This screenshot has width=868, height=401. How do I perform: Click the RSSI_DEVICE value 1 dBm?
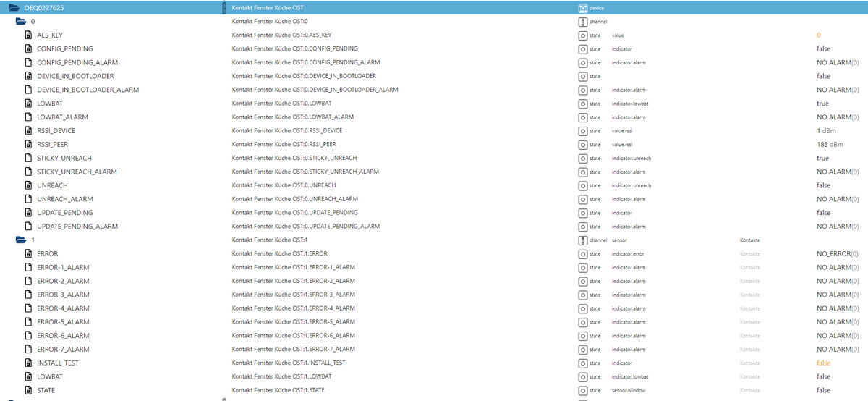tap(827, 131)
